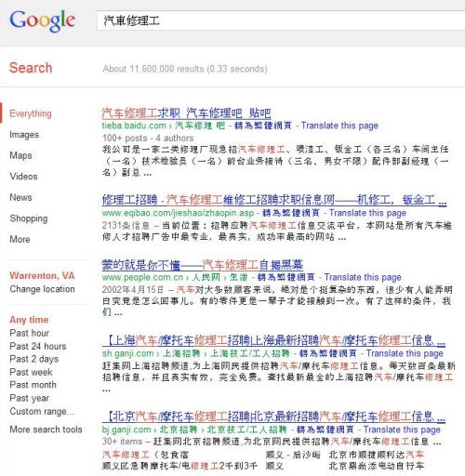465x476 pixels.
Task: Filter results to Past hour
Action: click(x=30, y=333)
